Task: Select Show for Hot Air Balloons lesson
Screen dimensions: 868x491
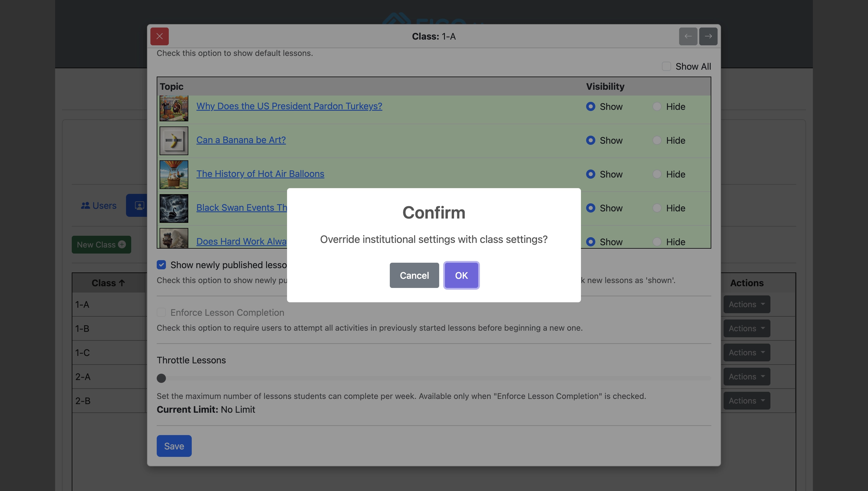Action: coord(591,174)
